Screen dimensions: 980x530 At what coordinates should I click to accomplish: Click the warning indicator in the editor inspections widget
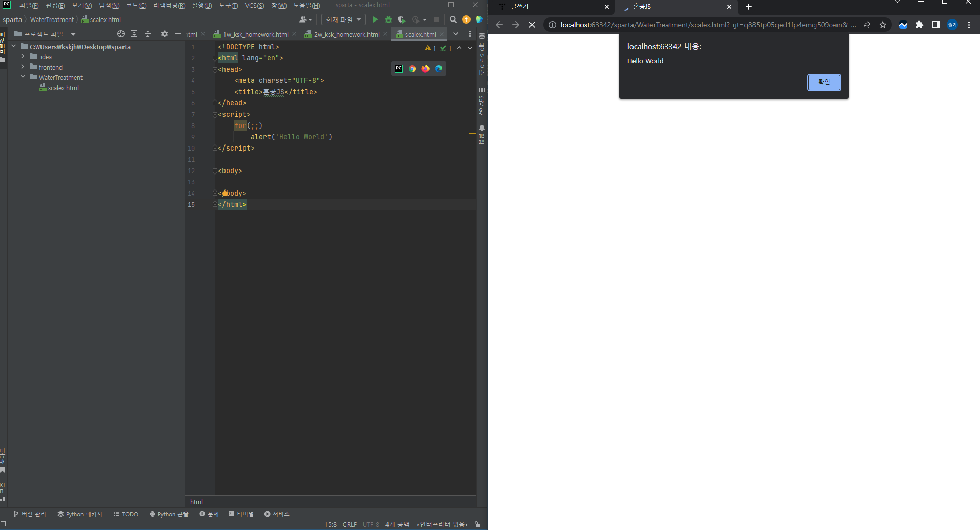coord(431,48)
